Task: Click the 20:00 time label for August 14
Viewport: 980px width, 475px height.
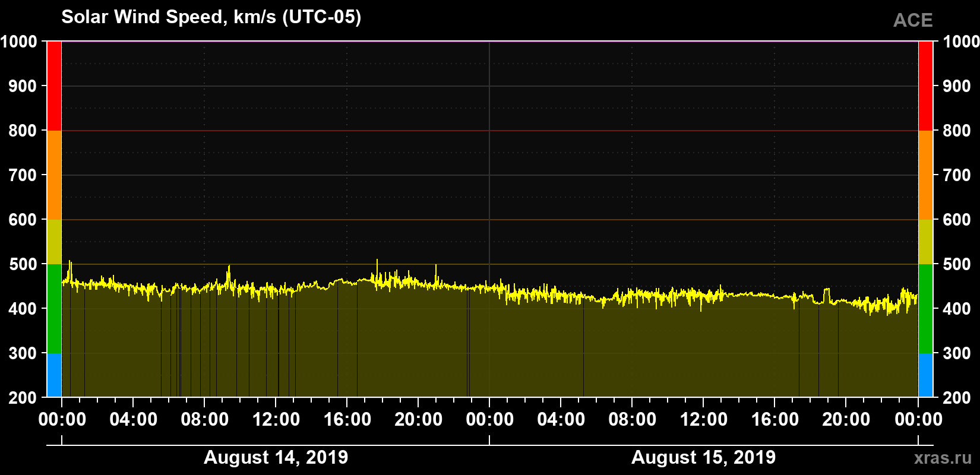Action: [x=418, y=420]
